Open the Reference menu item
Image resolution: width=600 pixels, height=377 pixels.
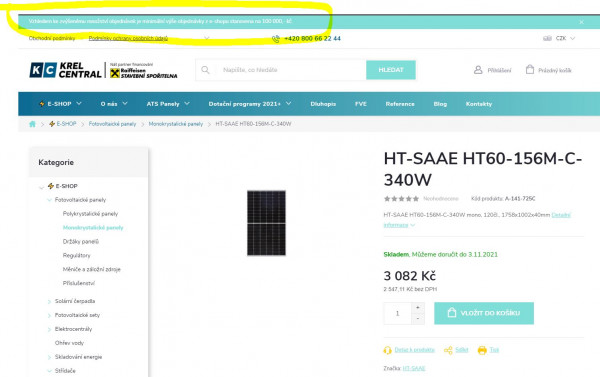coord(400,104)
